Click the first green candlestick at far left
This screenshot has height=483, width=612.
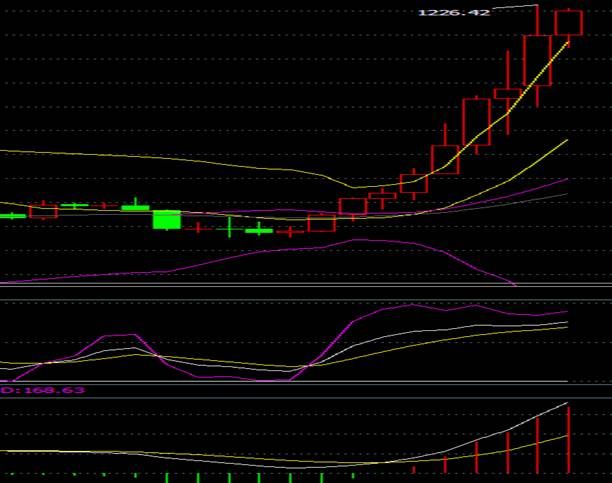pos(12,215)
